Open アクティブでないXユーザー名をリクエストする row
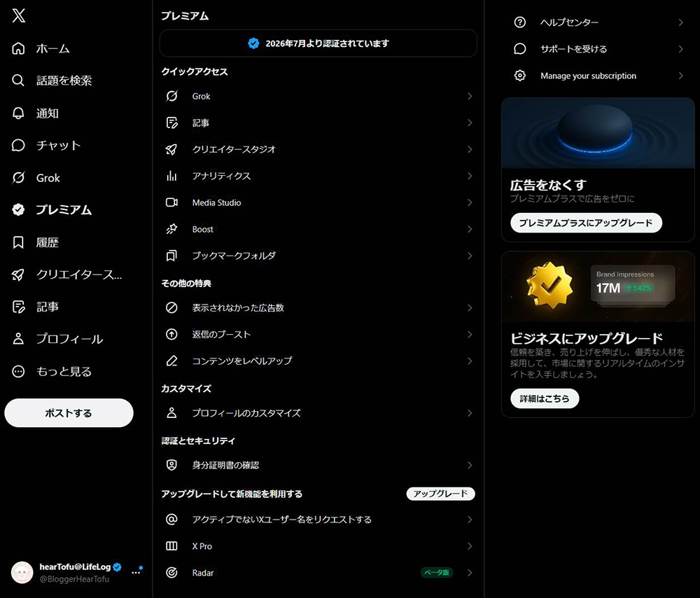This screenshot has width=700, height=598. [318, 519]
